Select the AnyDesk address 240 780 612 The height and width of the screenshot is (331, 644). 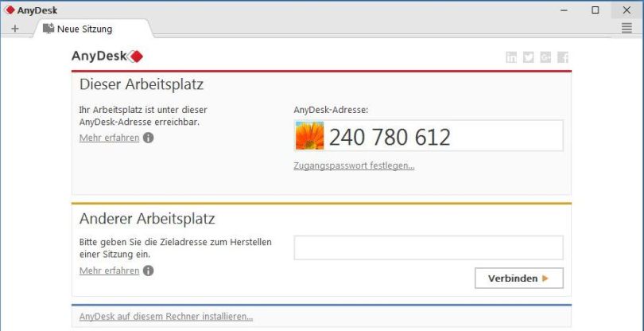390,137
